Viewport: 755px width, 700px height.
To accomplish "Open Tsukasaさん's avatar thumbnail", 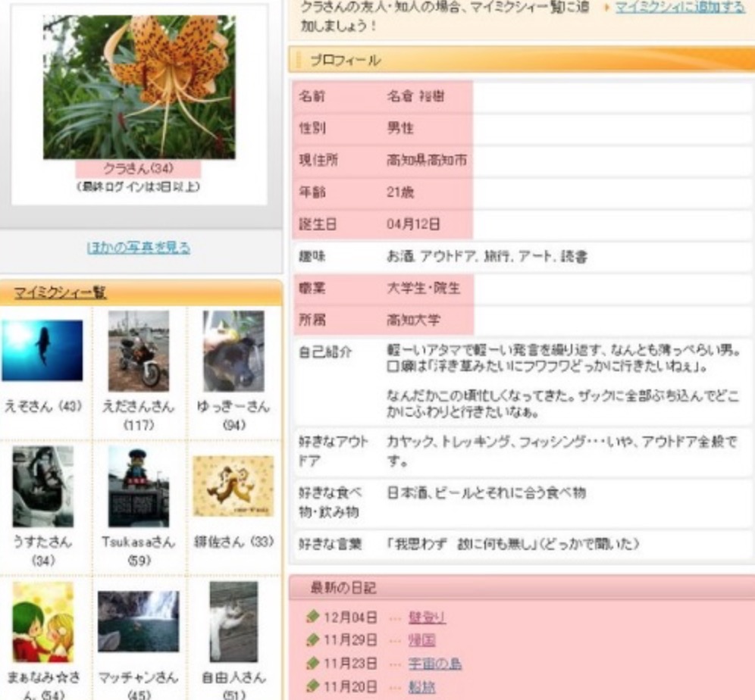I will click(x=139, y=486).
